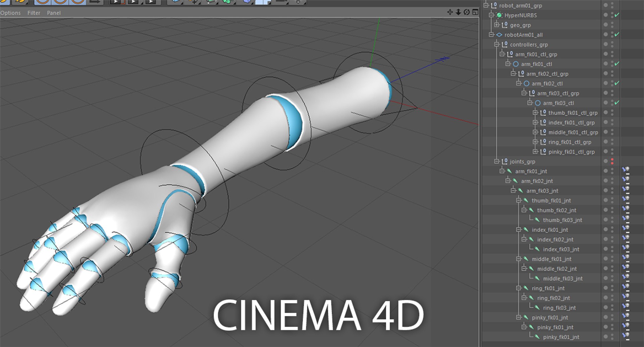The height and width of the screenshot is (347, 644).
Task: Click the tag icon on ring_fk01_jnt row
Action: 626,287
